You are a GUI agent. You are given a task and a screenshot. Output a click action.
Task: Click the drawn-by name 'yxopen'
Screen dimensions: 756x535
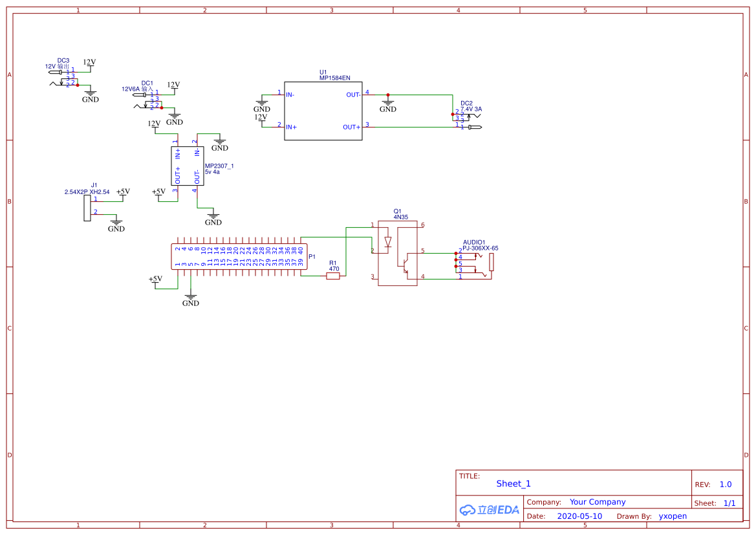(673, 516)
